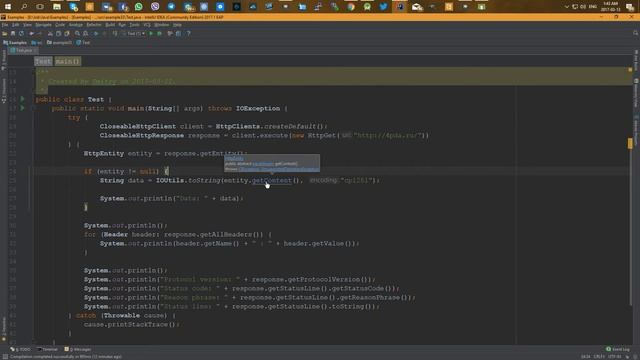This screenshot has width=640, height=360.
Task: Click the Replace toolbar icon
Action: (x=86, y=33)
